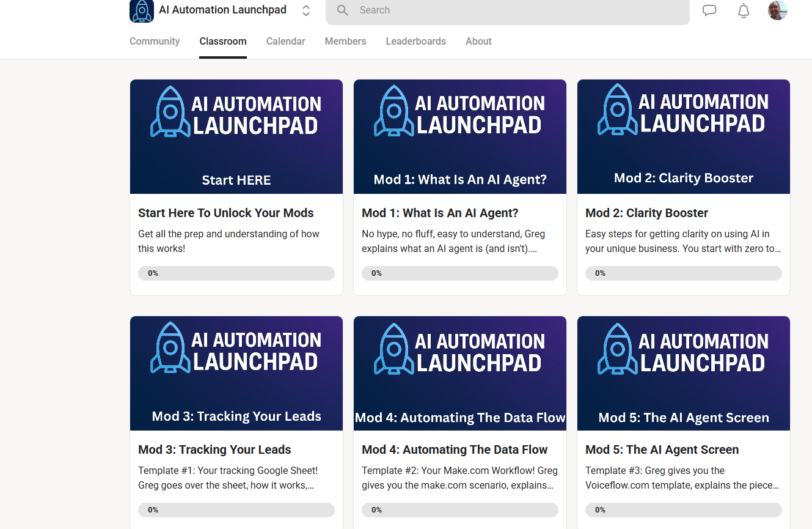
Task: Open Mod 5 The AI Agent Screen thumbnail
Action: click(684, 373)
